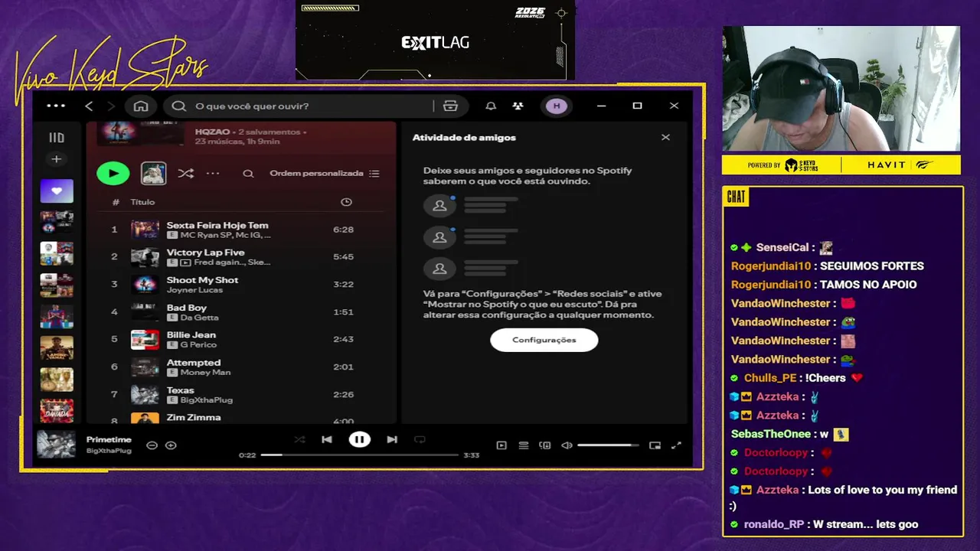
Task: Open Liked Songs heart tile in sidebar
Action: [x=57, y=191]
